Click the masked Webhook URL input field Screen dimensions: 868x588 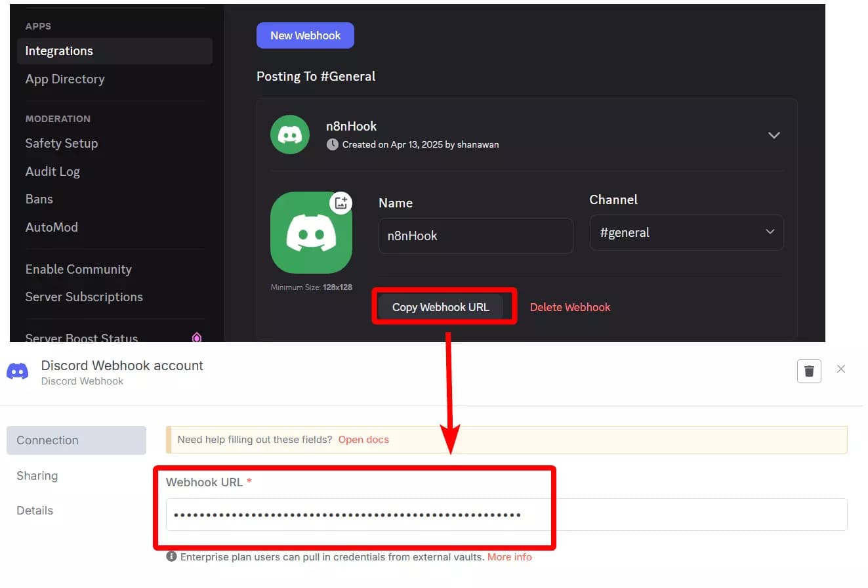(x=506, y=514)
